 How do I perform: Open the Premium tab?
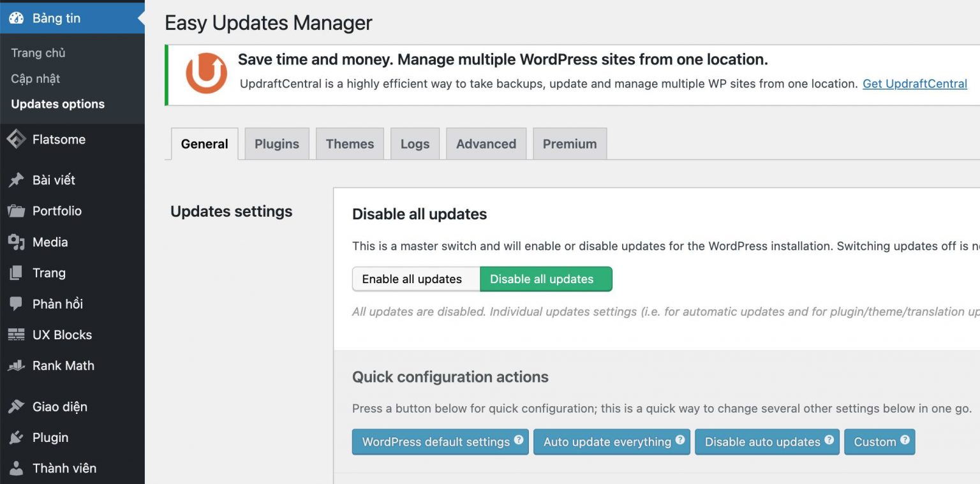[570, 144]
